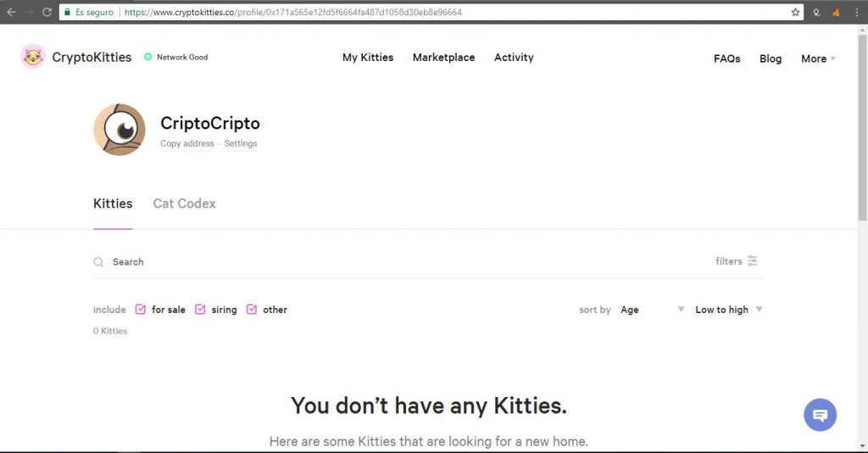Click the CriptoCripto profile name
Viewport: 868px width, 453px height.
coord(210,123)
